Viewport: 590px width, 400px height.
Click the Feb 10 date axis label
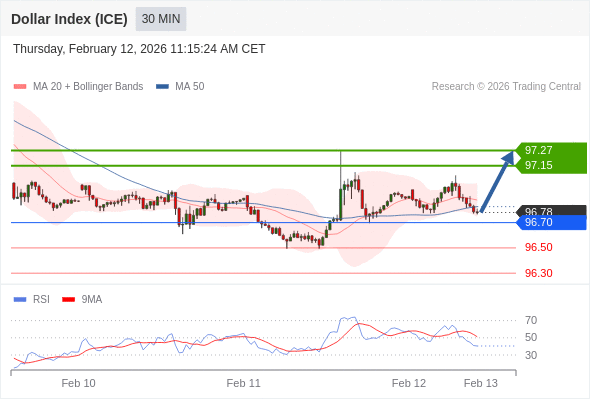click(78, 383)
